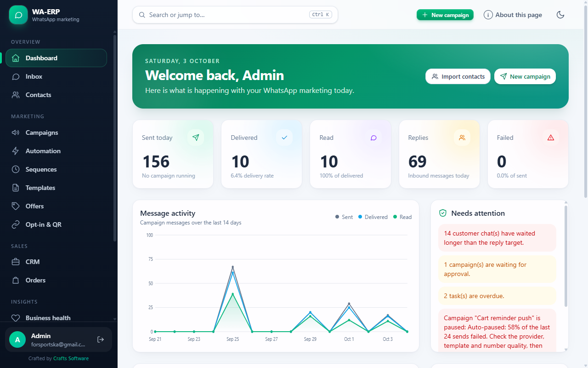Toggle the Read series in chart legend
The width and height of the screenshot is (588, 368).
[402, 217]
